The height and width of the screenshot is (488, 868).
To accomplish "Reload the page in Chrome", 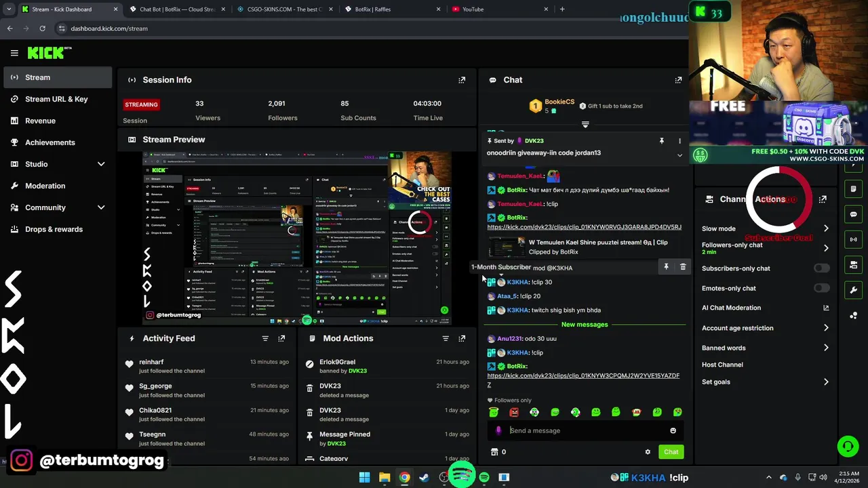I will coord(42,28).
